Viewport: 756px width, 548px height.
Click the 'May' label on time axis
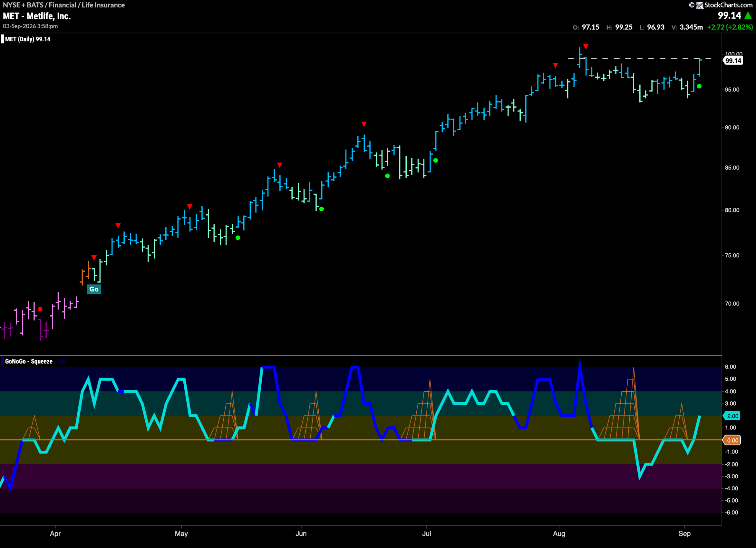coord(181,534)
